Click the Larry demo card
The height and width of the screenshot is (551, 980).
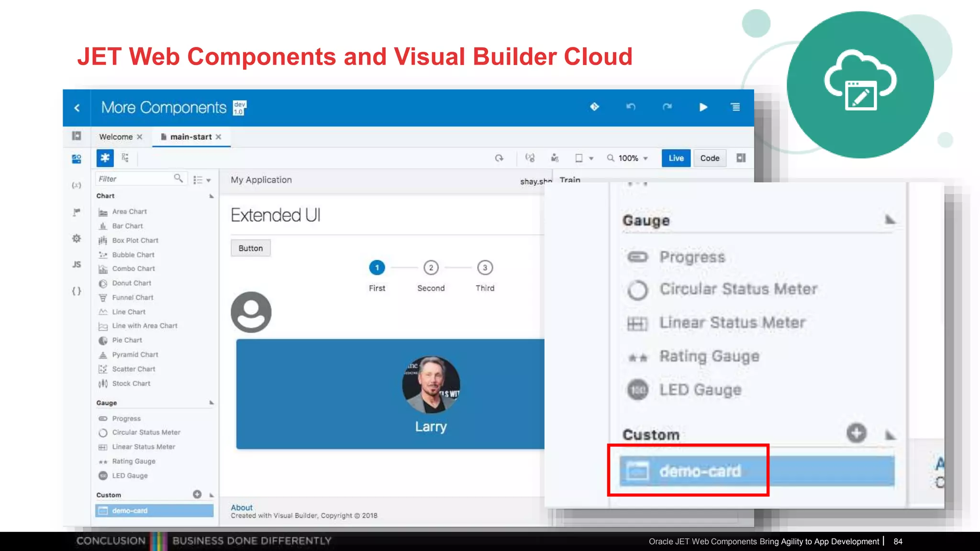(390, 394)
